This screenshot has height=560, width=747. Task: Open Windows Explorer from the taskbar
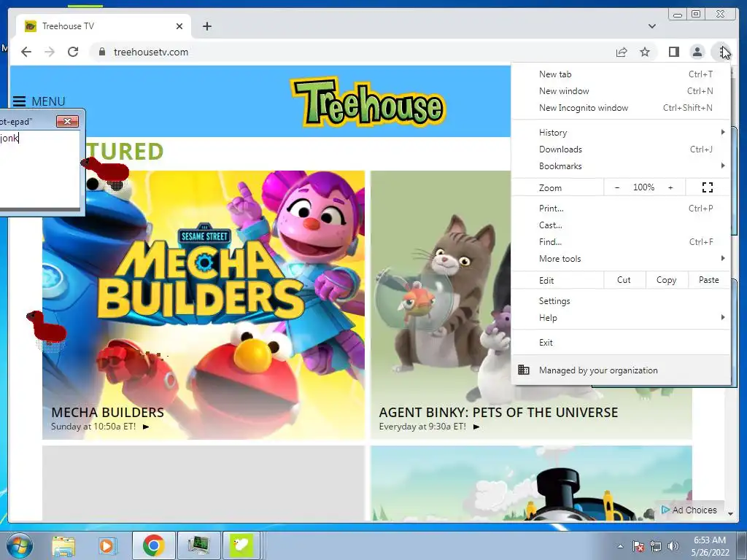click(x=63, y=545)
